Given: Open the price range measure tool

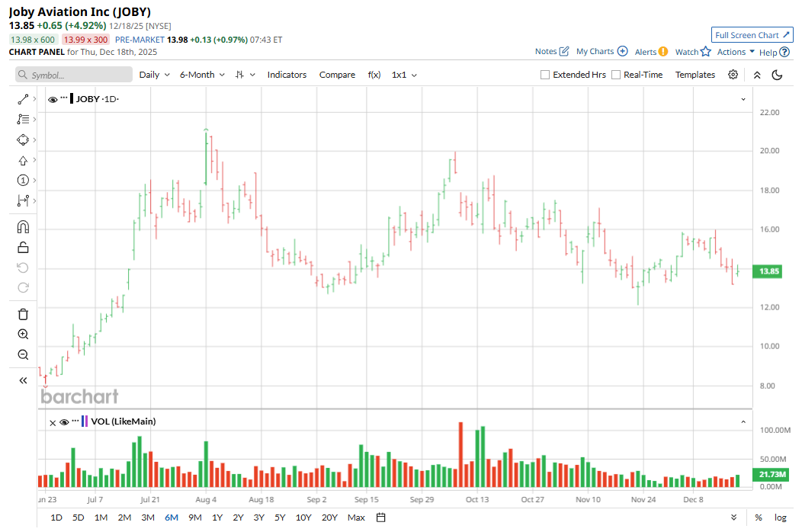Looking at the screenshot, I should pyautogui.click(x=23, y=200).
